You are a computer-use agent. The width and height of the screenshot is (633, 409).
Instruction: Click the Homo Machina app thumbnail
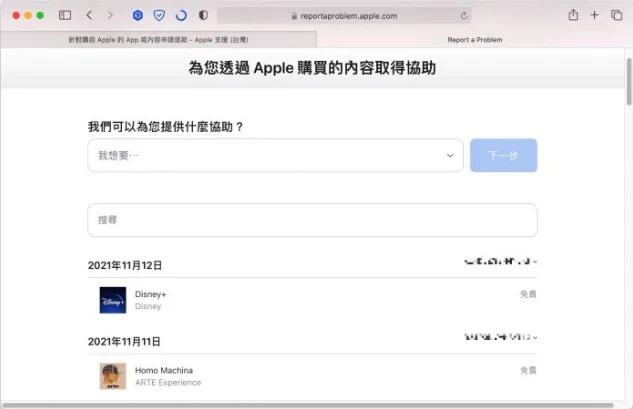coord(113,376)
